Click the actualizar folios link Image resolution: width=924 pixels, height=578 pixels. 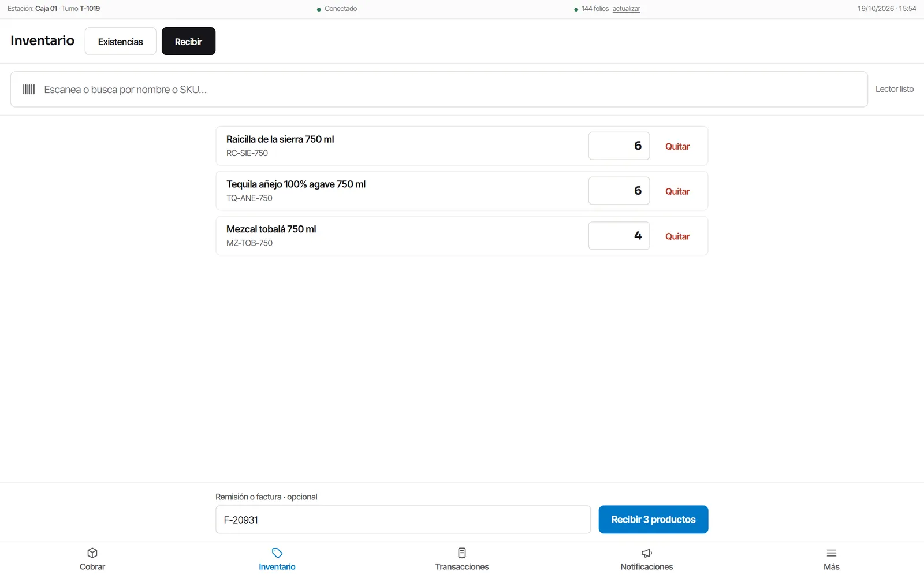tap(626, 9)
